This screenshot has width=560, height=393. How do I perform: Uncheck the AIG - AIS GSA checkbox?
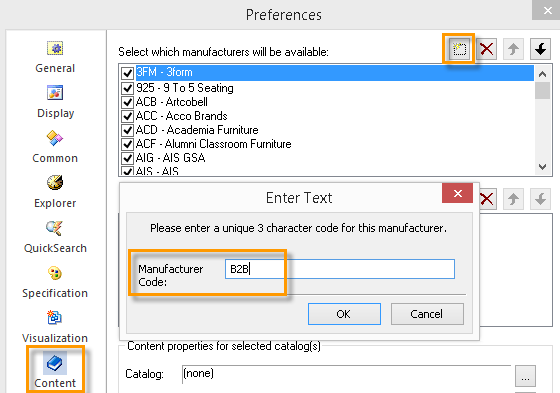coord(128,158)
